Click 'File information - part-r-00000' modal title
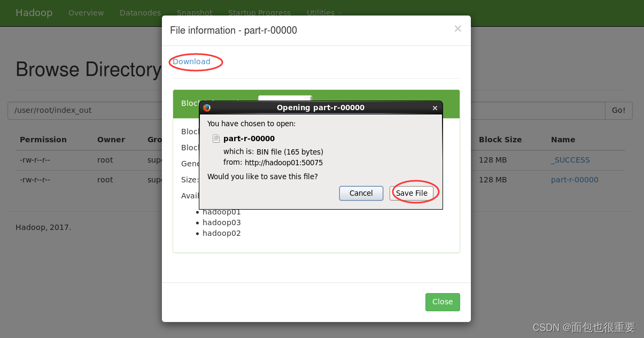This screenshot has width=644, height=338. coord(234,30)
